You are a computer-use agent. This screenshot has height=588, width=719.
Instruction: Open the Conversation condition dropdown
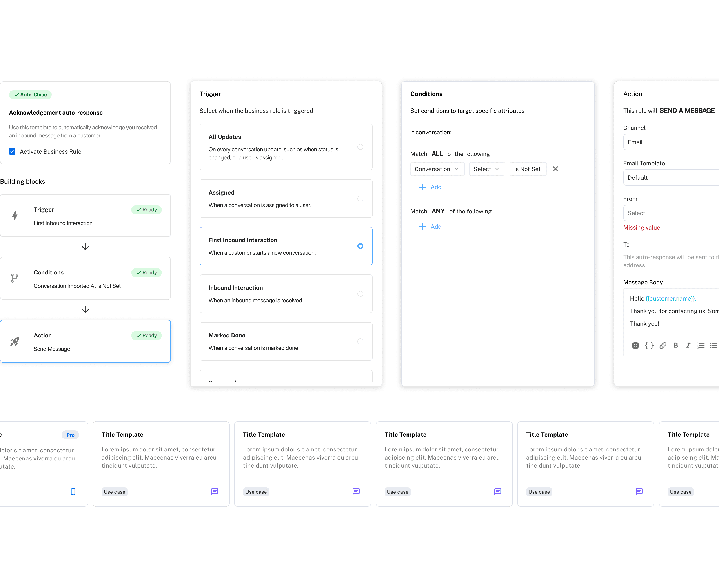[x=437, y=169]
